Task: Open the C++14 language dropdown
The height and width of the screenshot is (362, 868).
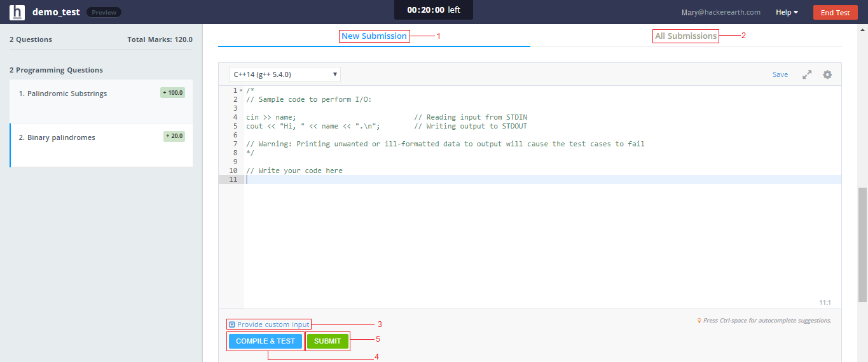Action: tap(284, 74)
